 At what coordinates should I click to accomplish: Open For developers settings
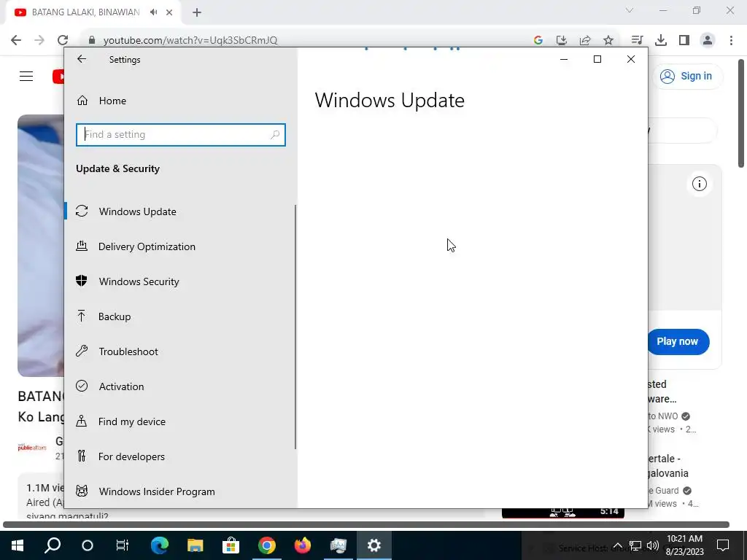(181, 456)
